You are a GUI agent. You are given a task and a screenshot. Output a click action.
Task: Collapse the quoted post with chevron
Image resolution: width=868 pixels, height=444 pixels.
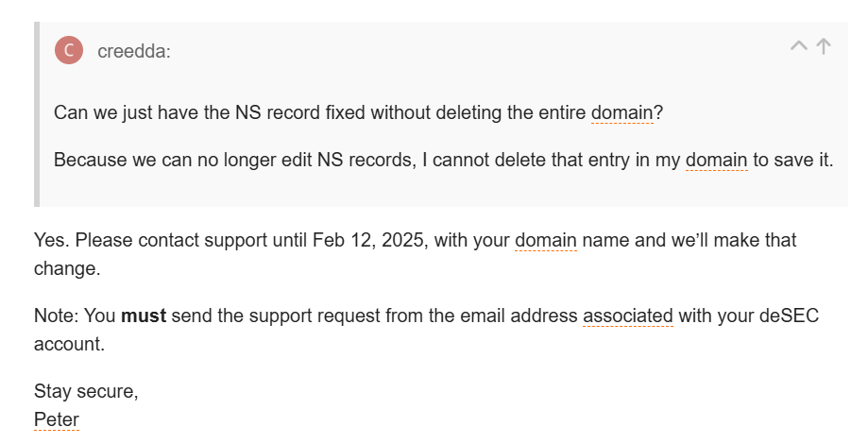[799, 46]
